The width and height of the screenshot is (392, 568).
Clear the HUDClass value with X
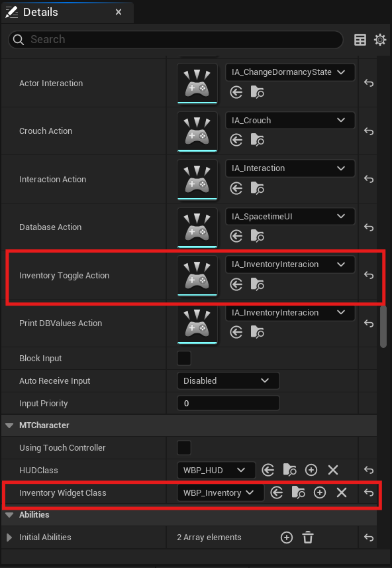[x=333, y=470]
